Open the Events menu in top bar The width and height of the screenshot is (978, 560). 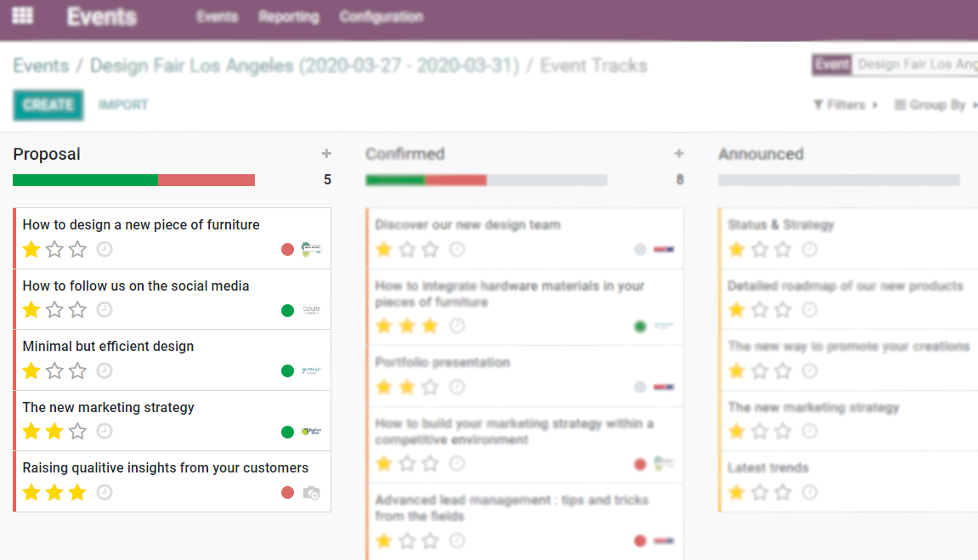(217, 17)
